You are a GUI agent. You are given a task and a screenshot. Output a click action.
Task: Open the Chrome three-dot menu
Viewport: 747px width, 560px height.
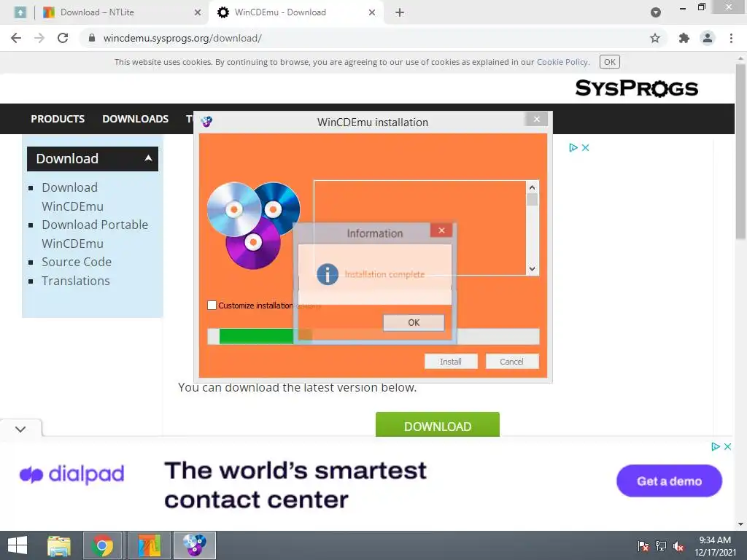coord(731,38)
